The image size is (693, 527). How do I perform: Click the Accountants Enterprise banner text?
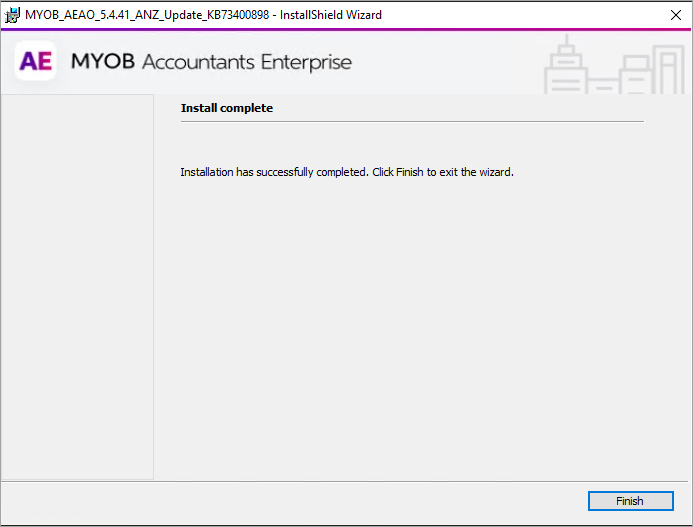click(247, 62)
